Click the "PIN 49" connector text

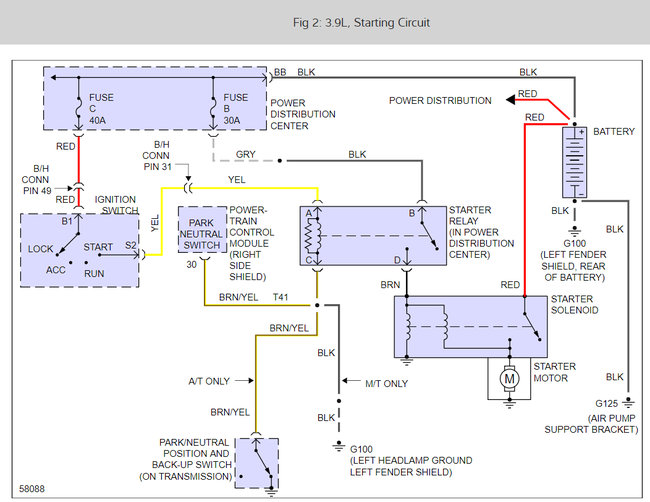pos(37,191)
